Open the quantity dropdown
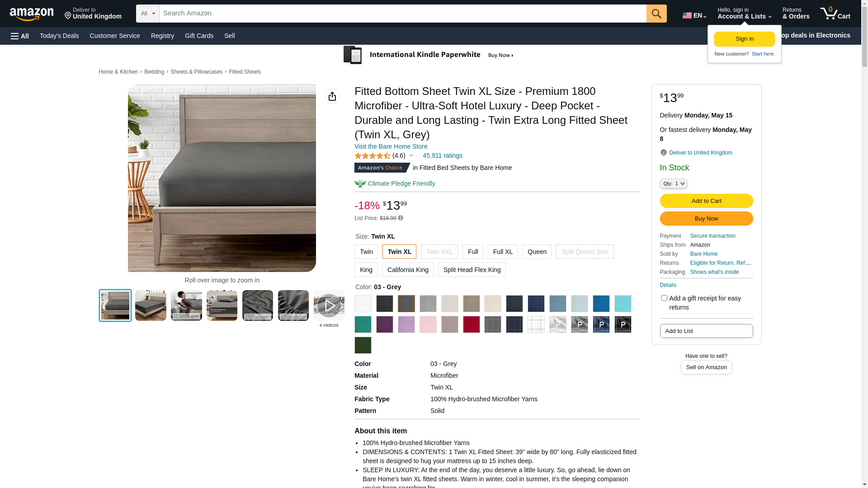Viewport: 868px width, 488px height. [673, 183]
